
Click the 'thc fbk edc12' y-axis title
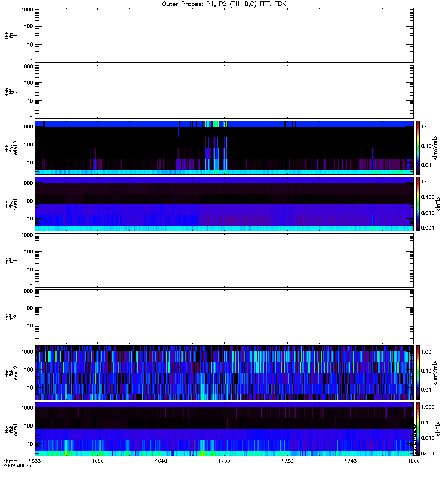pyautogui.click(x=11, y=372)
